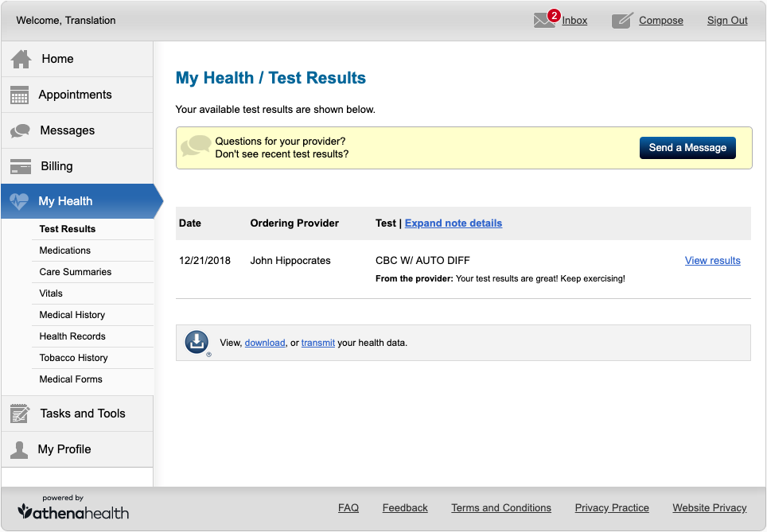Open the Inbox link
Image resolution: width=767 pixels, height=532 pixels.
pyautogui.click(x=574, y=21)
